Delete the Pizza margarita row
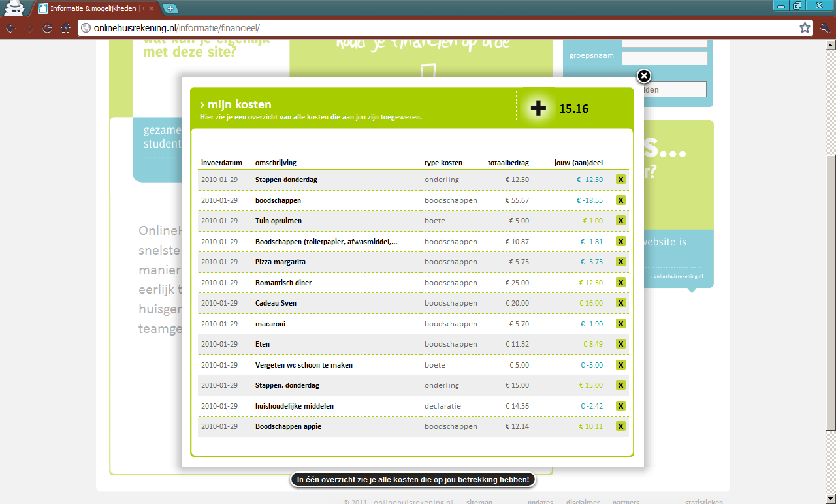The width and height of the screenshot is (836, 504). pyautogui.click(x=620, y=262)
